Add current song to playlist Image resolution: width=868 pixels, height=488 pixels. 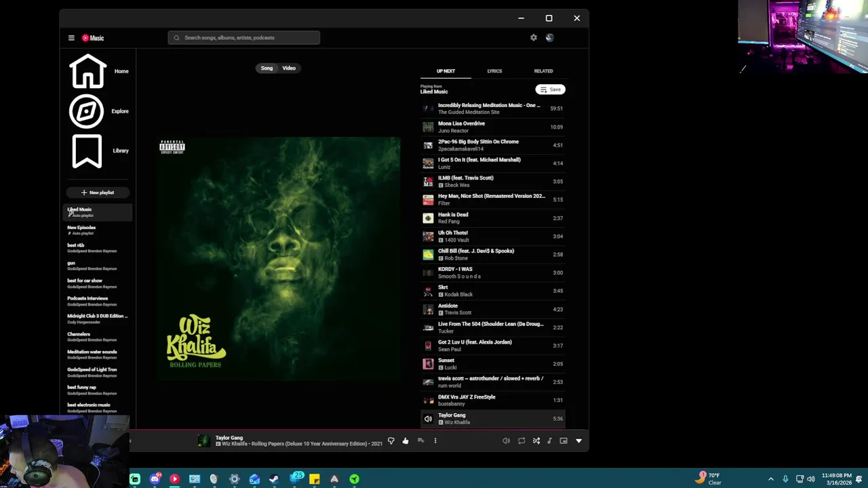tap(420, 441)
